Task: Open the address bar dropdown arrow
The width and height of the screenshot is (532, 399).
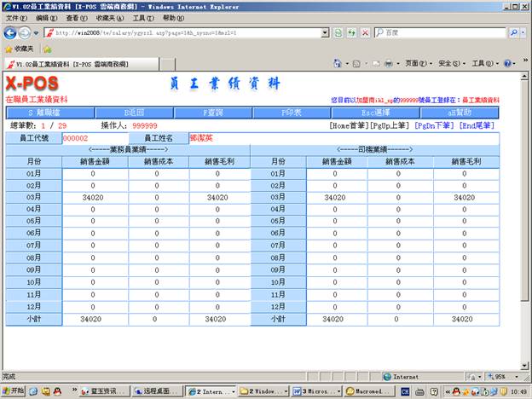Action: [x=325, y=32]
